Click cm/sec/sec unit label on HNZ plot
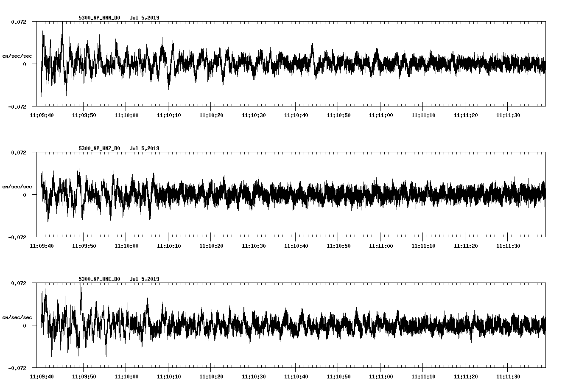 17,187
